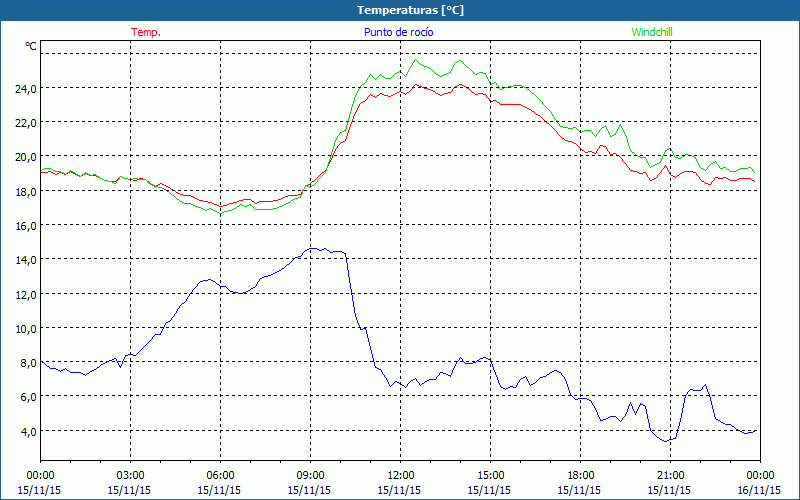The width and height of the screenshot is (800, 500).
Task: Select the red 'Temp.' legend label
Action: 146,32
